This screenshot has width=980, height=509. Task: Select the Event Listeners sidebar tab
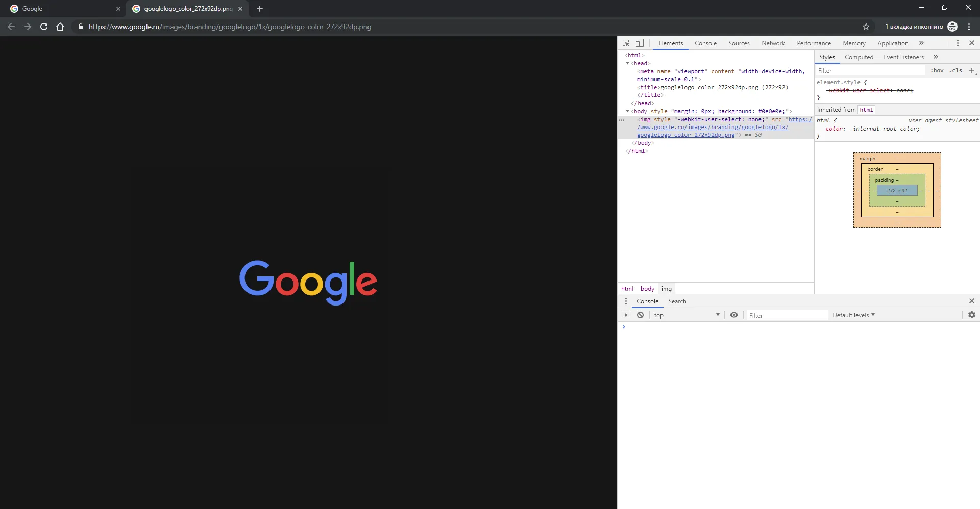[903, 57]
